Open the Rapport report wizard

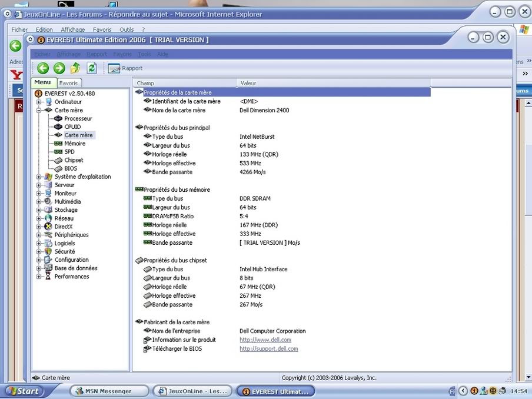pos(125,68)
